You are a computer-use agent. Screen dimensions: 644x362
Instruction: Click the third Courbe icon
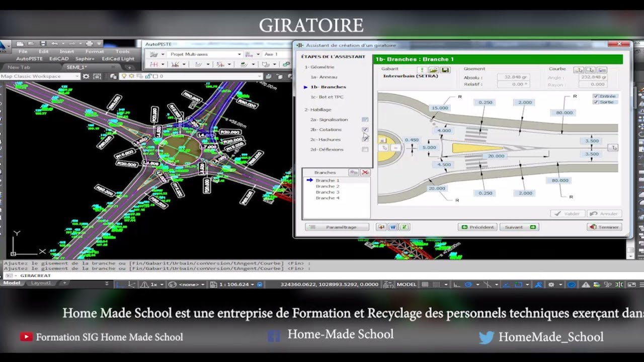(x=602, y=70)
